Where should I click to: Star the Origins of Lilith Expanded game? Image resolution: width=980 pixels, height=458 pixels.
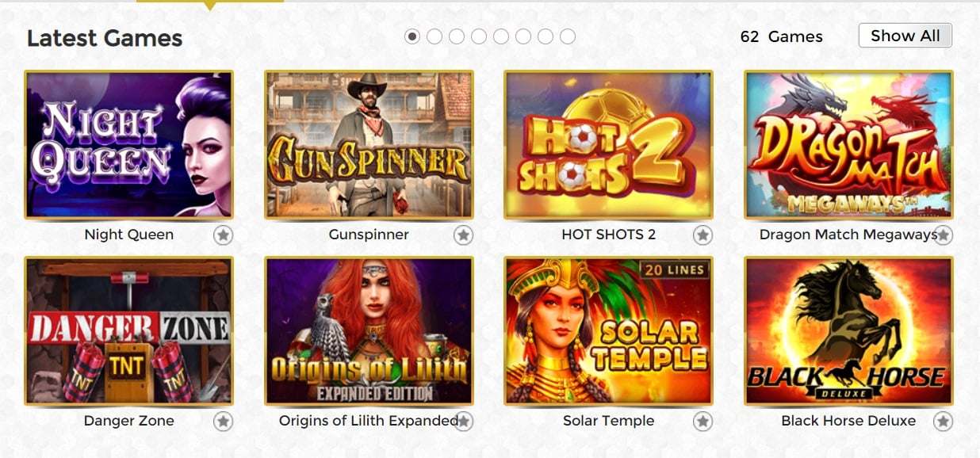[464, 421]
